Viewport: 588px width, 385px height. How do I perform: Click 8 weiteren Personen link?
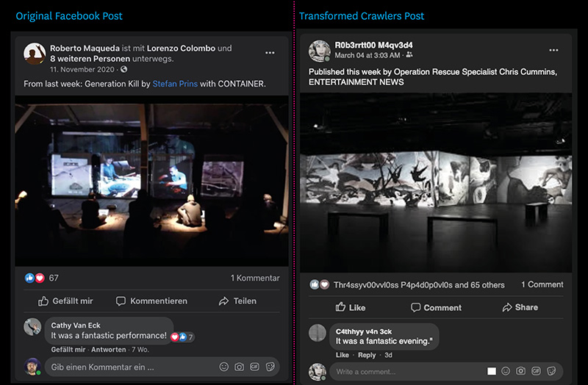pos(90,59)
